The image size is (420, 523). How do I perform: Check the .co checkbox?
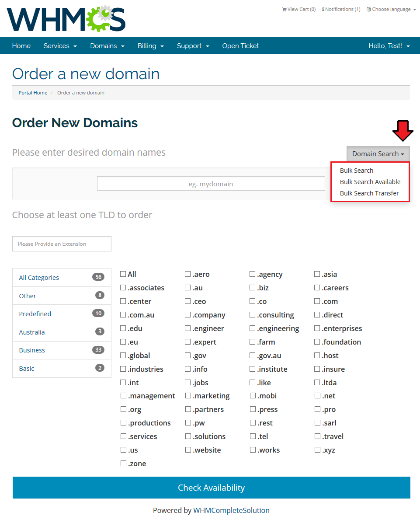[252, 301]
